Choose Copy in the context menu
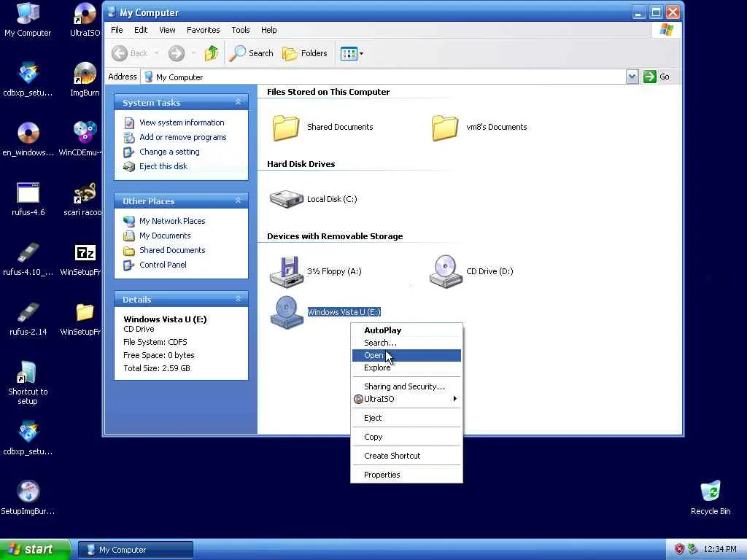The height and width of the screenshot is (560, 747). 406,437
